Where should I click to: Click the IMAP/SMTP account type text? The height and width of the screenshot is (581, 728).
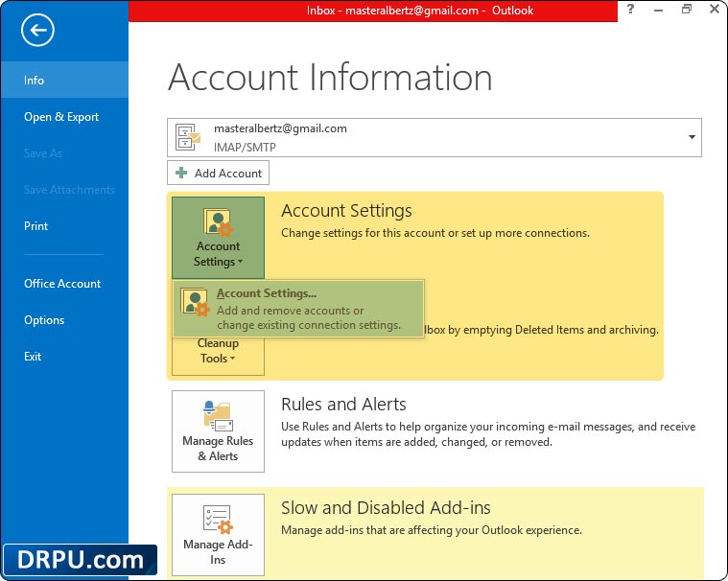[245, 147]
